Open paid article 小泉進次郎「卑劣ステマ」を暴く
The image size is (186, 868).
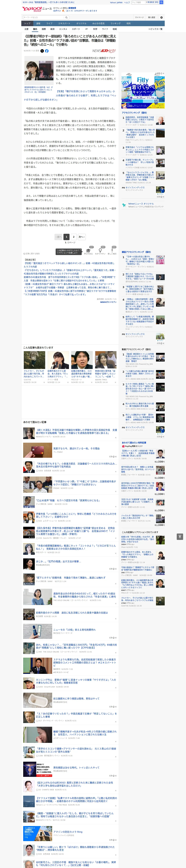click(x=138, y=453)
